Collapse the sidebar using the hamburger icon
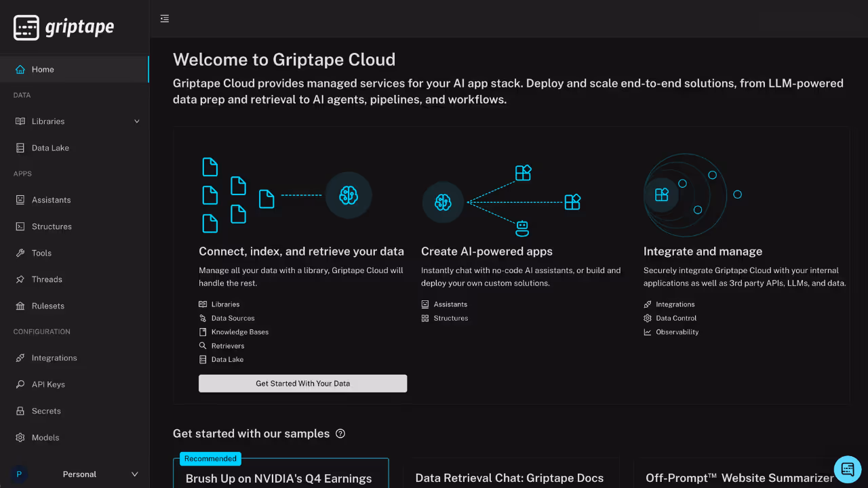Viewport: 868px width, 488px height. tap(164, 18)
